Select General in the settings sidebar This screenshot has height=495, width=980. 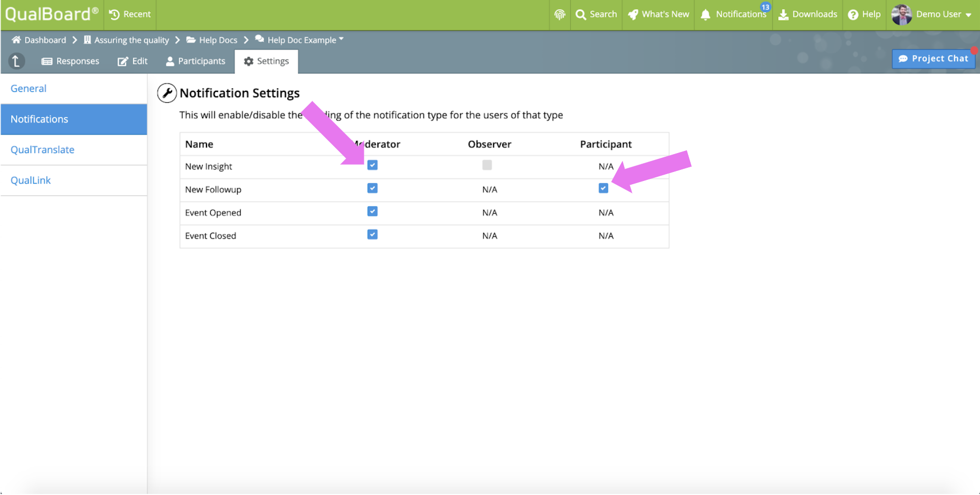74,89
